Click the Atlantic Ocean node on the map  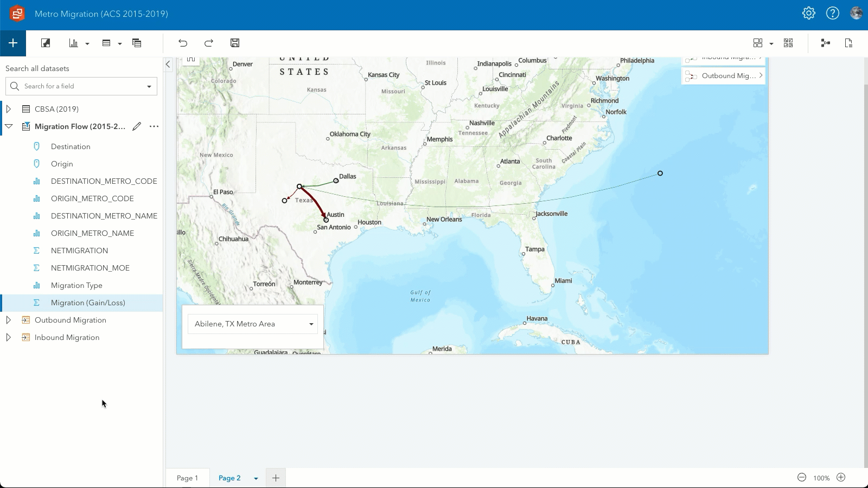point(660,174)
